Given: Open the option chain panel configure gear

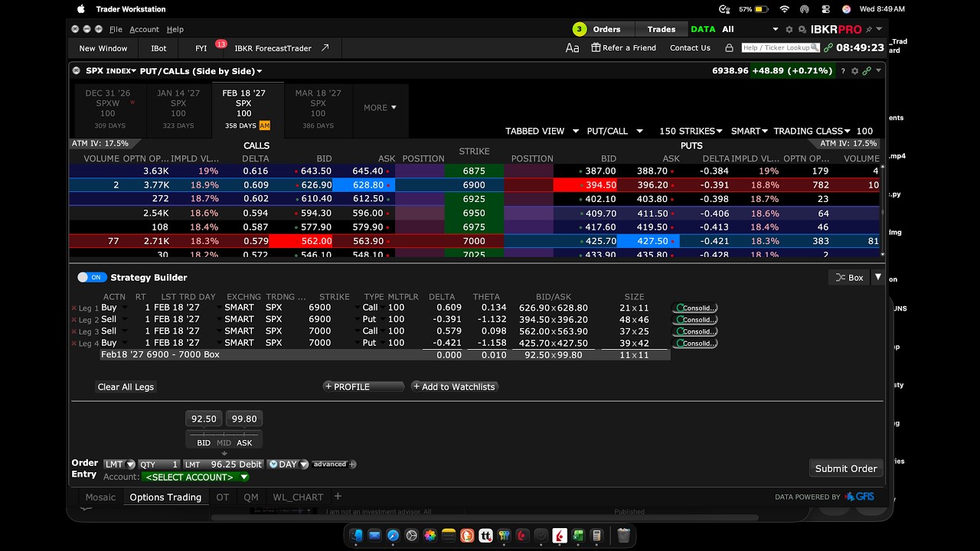Looking at the screenshot, I should (x=855, y=70).
